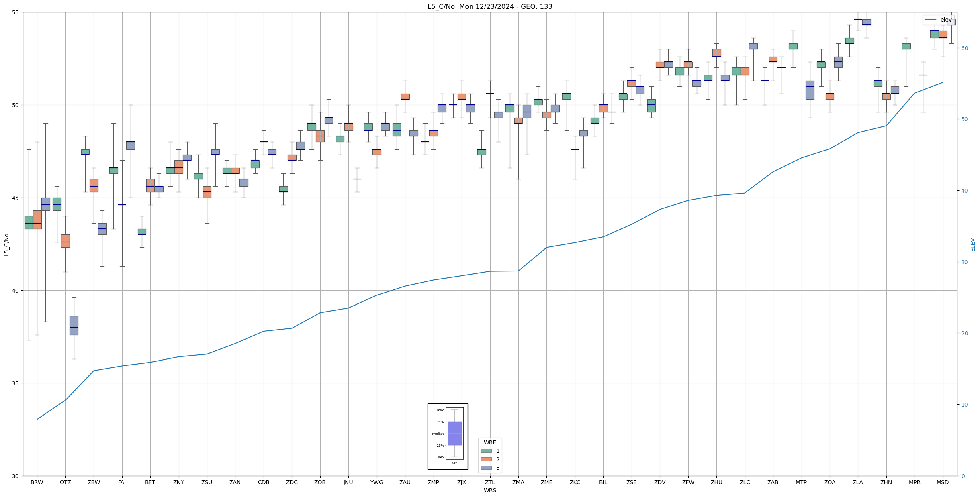Click the WRE legend heading
This screenshot has height=497, width=980.
[489, 442]
